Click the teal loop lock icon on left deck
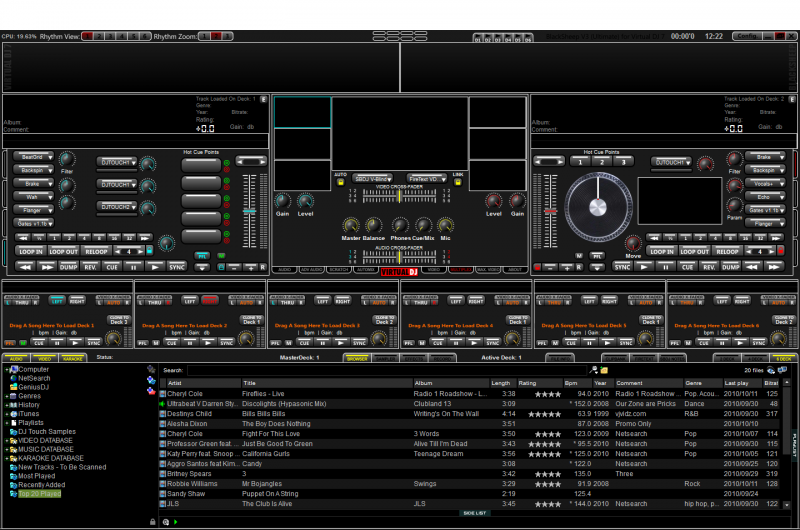Image resolution: width=800 pixels, height=530 pixels. pos(149,250)
